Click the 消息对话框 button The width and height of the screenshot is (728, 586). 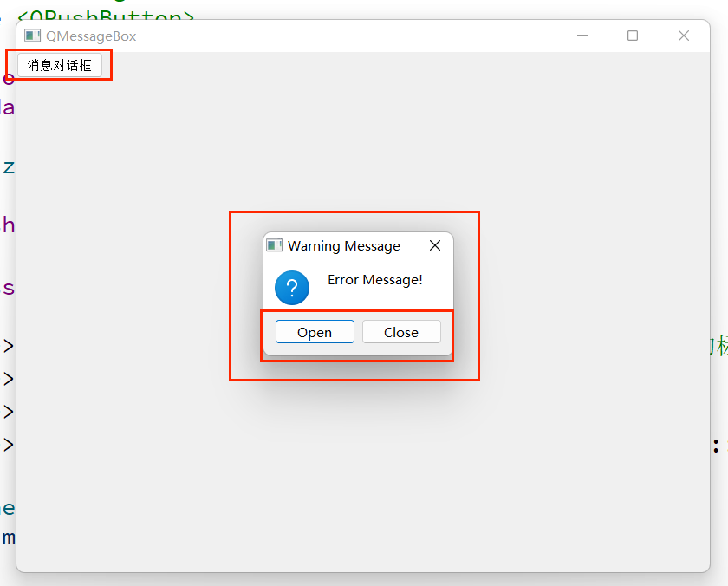pos(60,65)
